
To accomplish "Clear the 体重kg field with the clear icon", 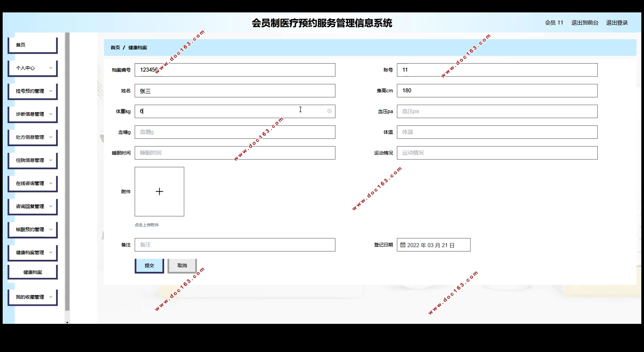I will click(329, 111).
